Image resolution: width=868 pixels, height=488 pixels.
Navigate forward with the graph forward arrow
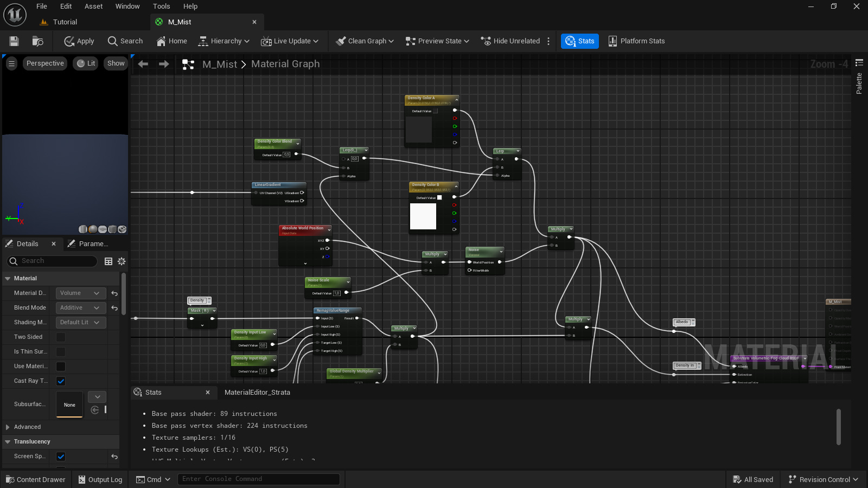(164, 64)
